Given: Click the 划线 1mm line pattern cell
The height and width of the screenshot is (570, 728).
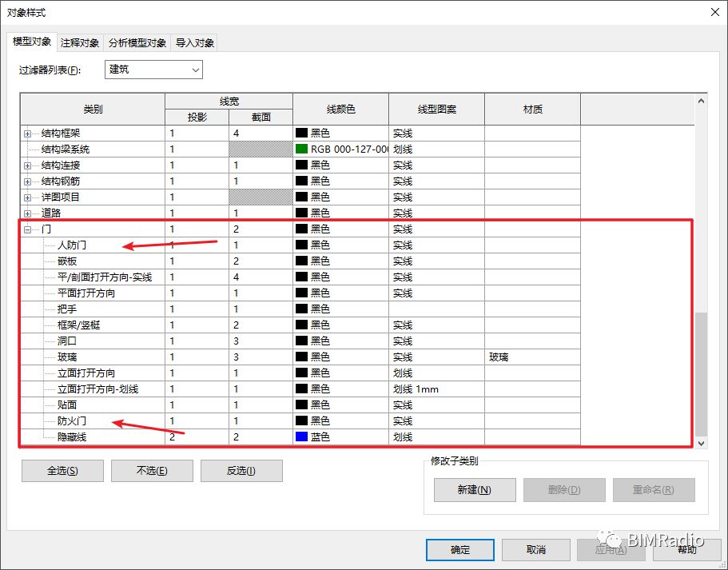Looking at the screenshot, I should point(436,389).
